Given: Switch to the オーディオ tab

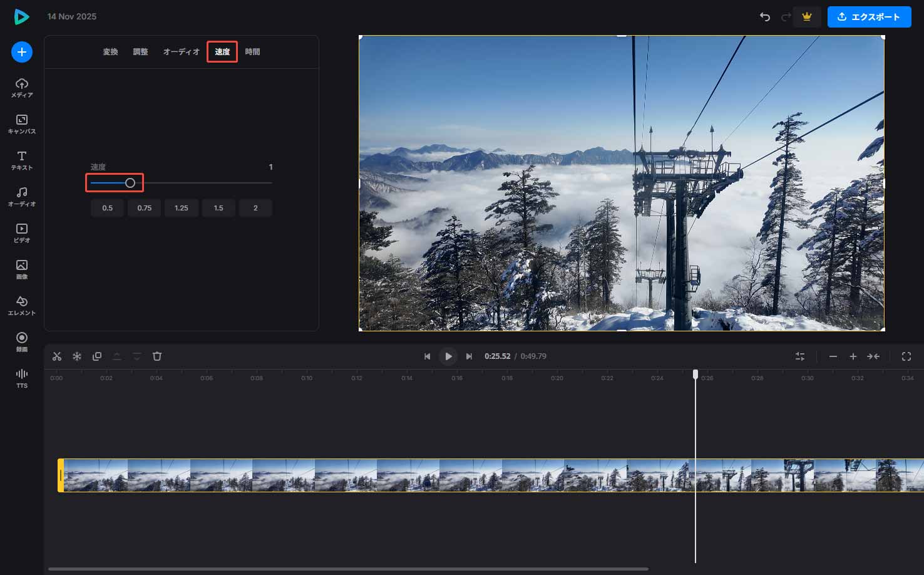Looking at the screenshot, I should pos(181,52).
